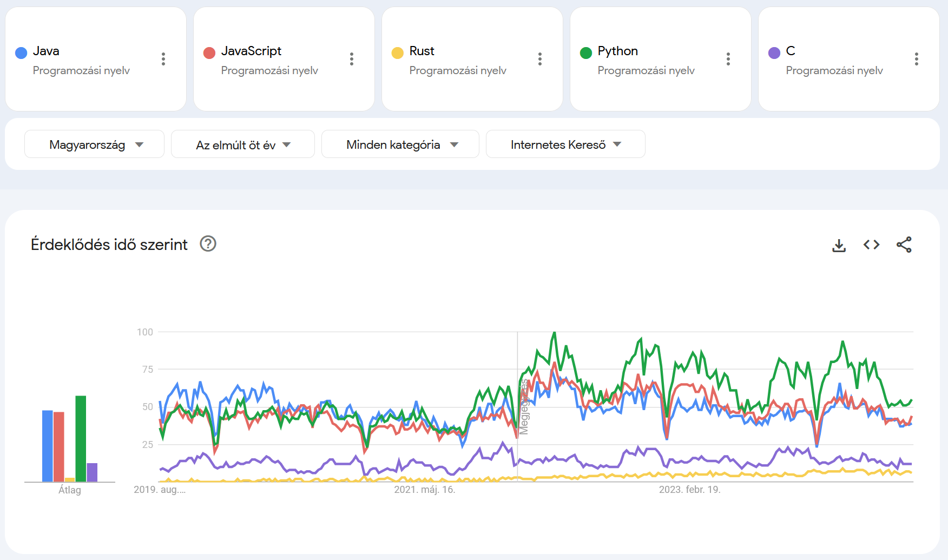Image resolution: width=948 pixels, height=560 pixels.
Task: Click Programozási nyelv under Java
Action: (x=81, y=70)
